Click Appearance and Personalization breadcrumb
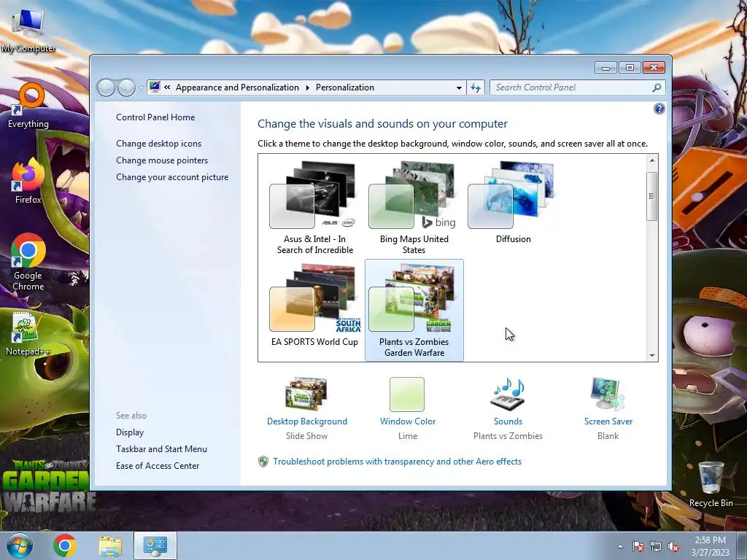Screen dimensions: 747x560 pyautogui.click(x=237, y=87)
